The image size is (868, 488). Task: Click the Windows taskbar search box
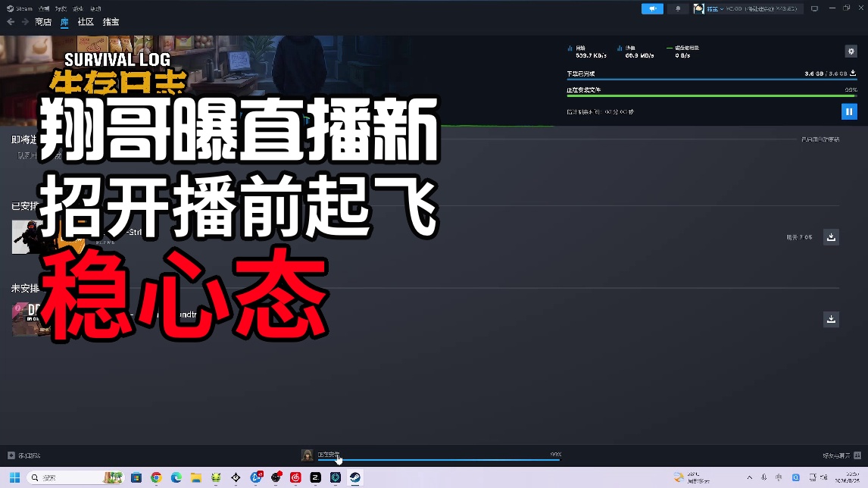(76, 477)
